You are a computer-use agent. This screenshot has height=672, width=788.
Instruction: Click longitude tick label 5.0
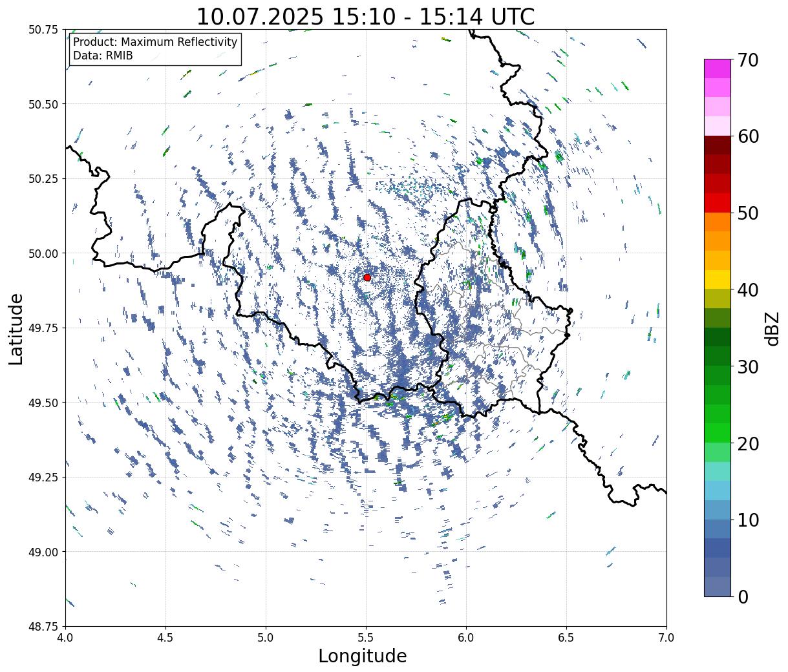click(x=266, y=638)
